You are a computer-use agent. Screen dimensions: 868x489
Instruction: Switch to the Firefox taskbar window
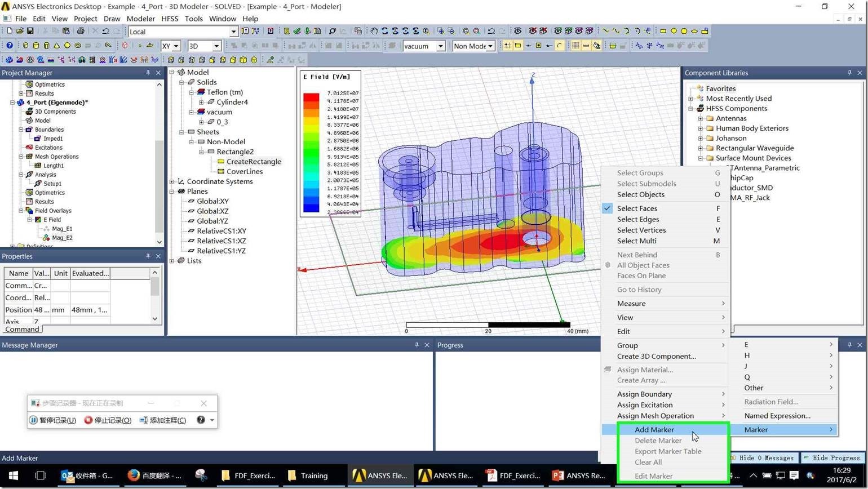(x=155, y=475)
